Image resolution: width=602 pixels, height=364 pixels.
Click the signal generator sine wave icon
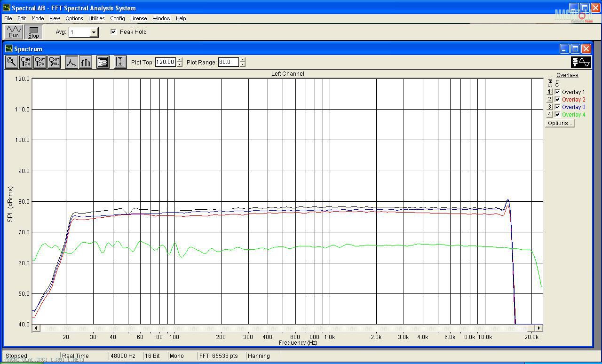[581, 62]
